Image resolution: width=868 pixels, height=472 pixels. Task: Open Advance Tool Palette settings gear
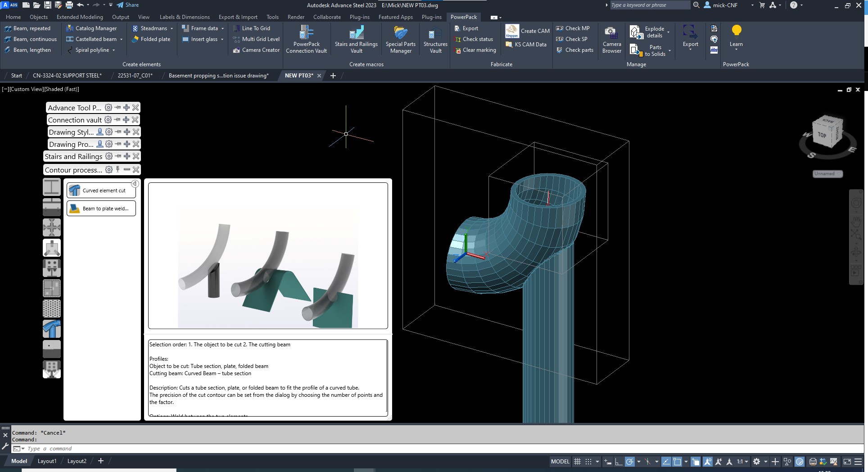pos(108,108)
